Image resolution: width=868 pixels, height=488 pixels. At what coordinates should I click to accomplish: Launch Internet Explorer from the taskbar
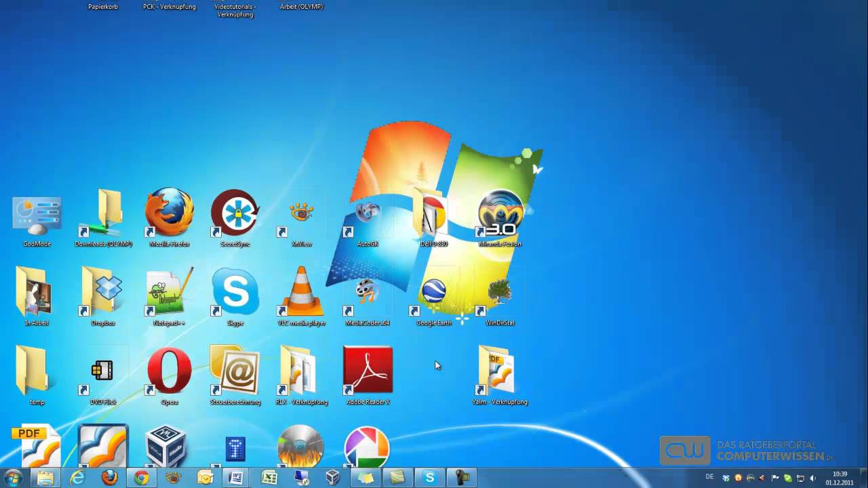[x=77, y=478]
